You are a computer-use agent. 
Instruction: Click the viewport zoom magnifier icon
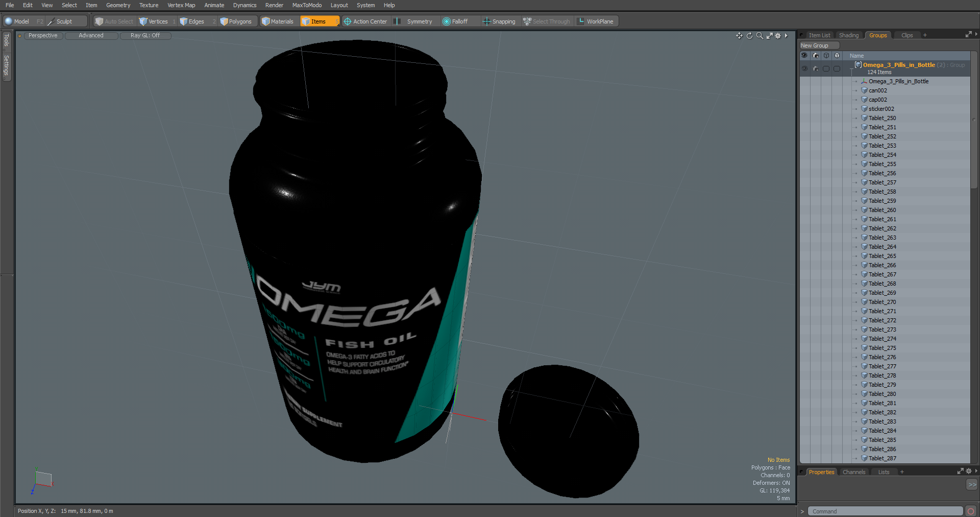tap(759, 36)
